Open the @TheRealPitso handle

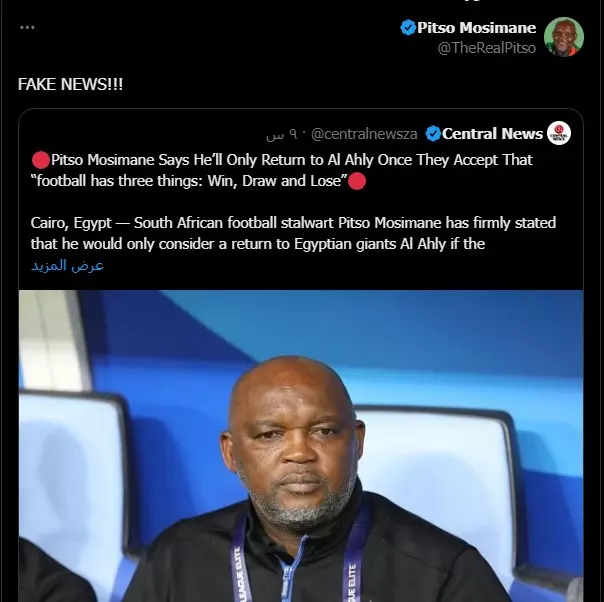(487, 48)
